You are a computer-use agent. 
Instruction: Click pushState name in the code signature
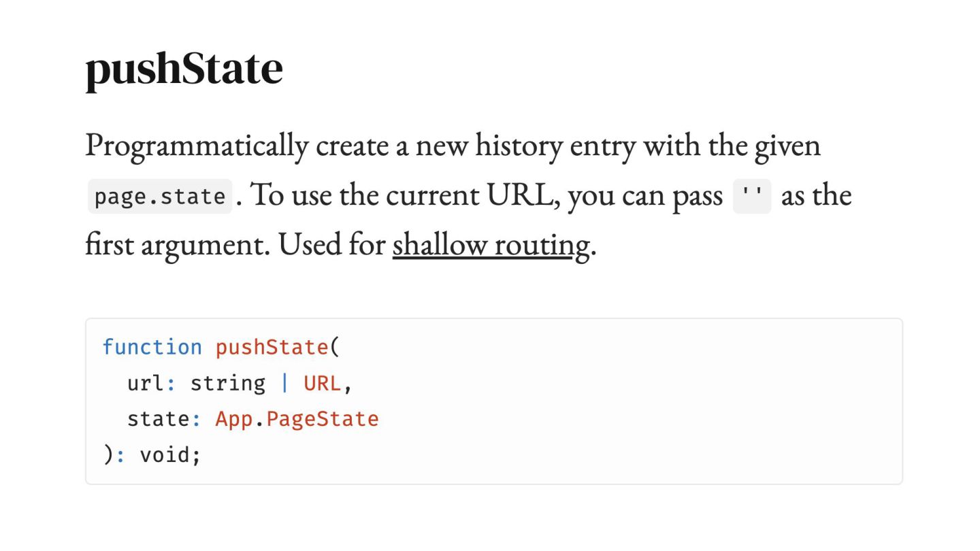(x=272, y=347)
